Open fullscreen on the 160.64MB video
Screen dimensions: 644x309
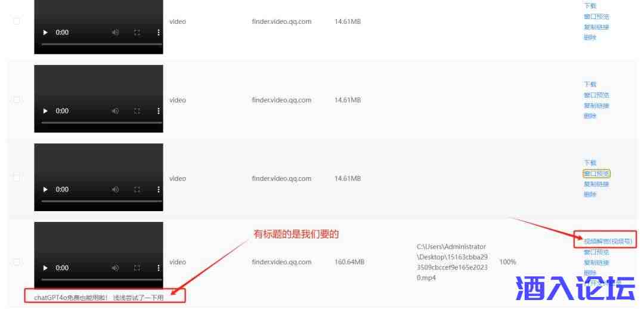click(x=137, y=268)
